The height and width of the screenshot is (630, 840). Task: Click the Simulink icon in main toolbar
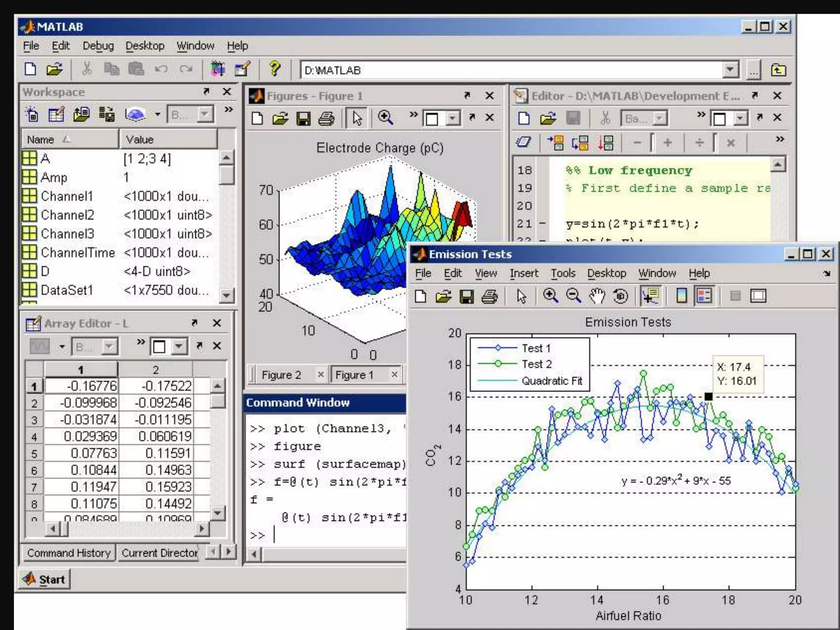[217, 69]
